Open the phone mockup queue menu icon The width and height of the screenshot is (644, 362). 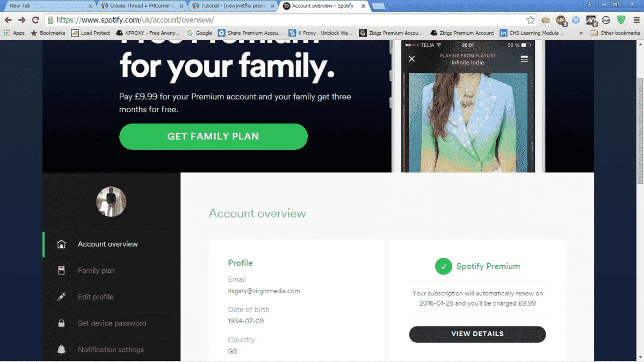524,59
